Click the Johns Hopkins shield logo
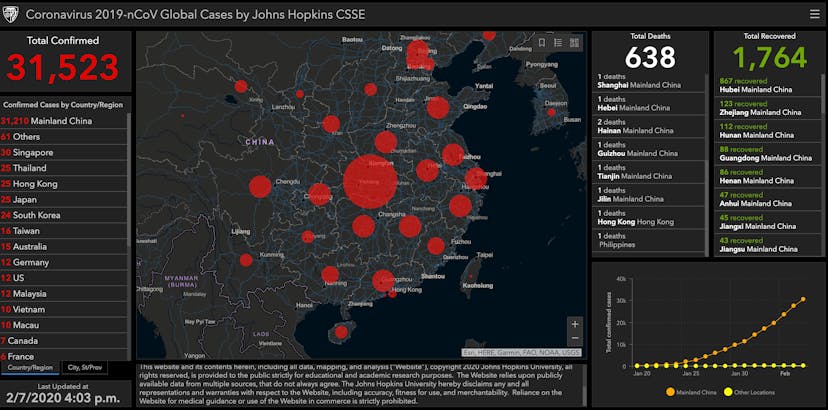This screenshot has height=410, width=828. pos(11,14)
